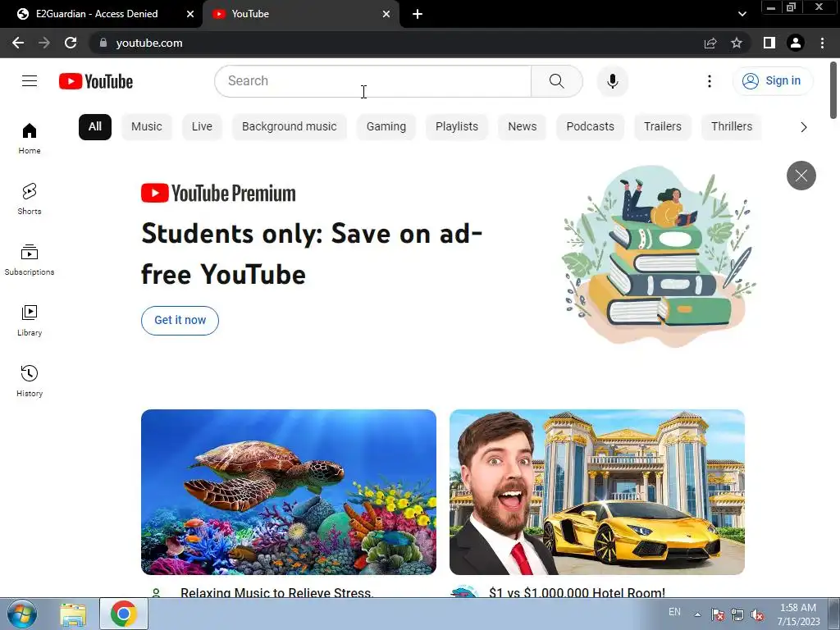Click the YouTube logo
Screen dimensions: 840x630
[96, 81]
